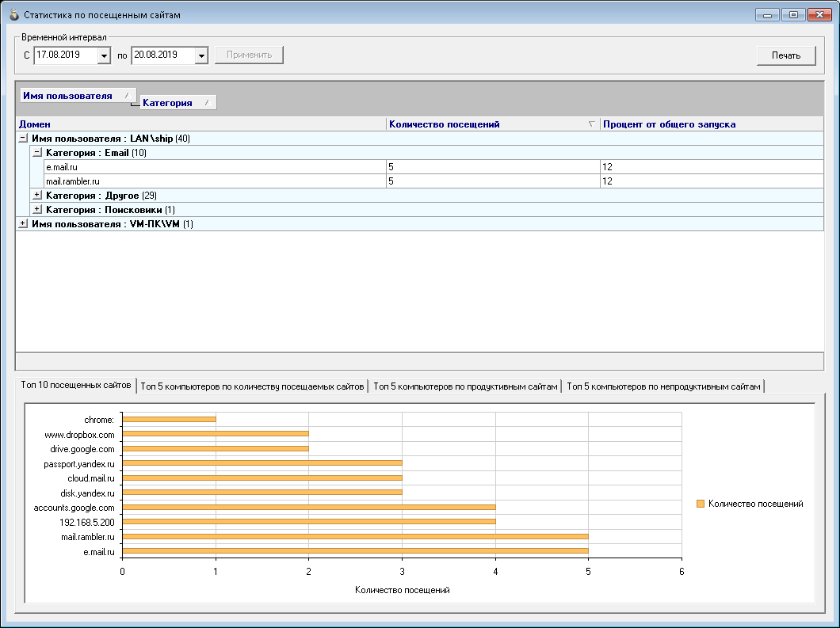The image size is (840, 628).
Task: Open the start date dropdown calendar
Action: [104, 55]
